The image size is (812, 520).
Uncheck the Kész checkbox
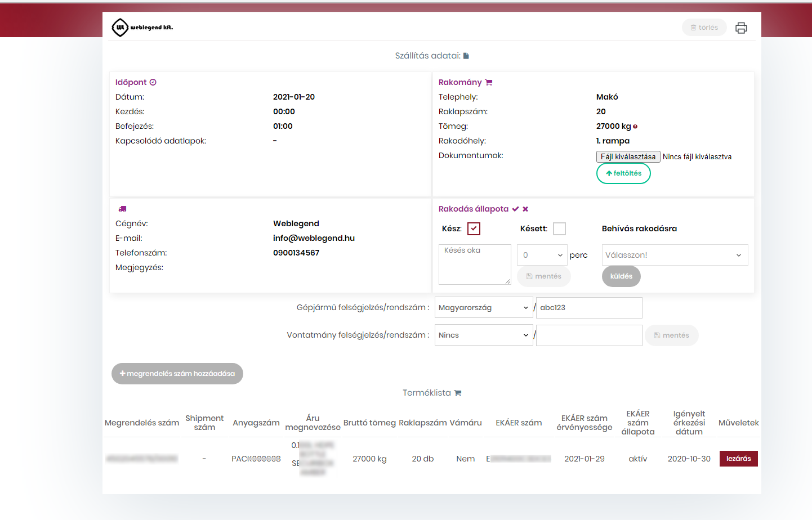coord(474,228)
